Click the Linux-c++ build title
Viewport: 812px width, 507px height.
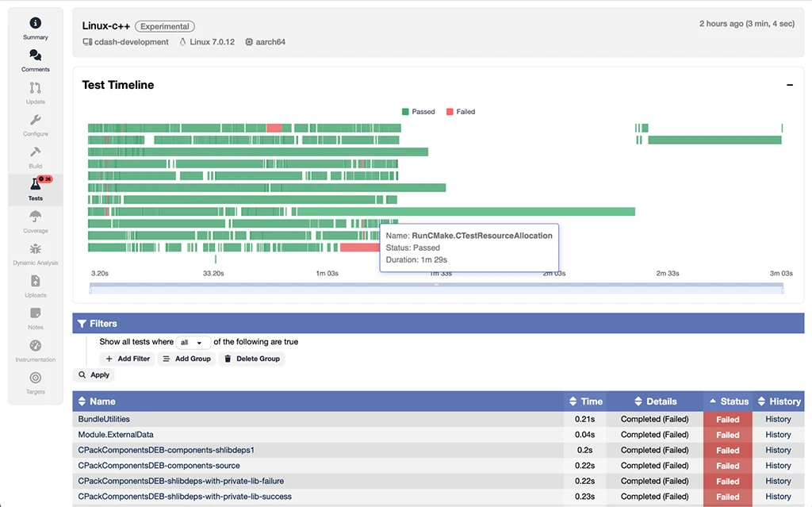pyautogui.click(x=105, y=26)
